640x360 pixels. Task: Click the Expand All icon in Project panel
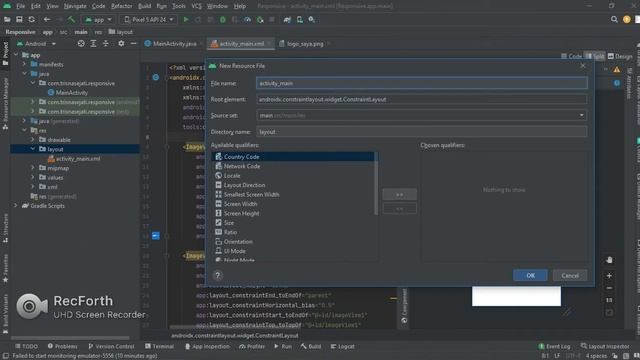pyautogui.click(x=93, y=43)
